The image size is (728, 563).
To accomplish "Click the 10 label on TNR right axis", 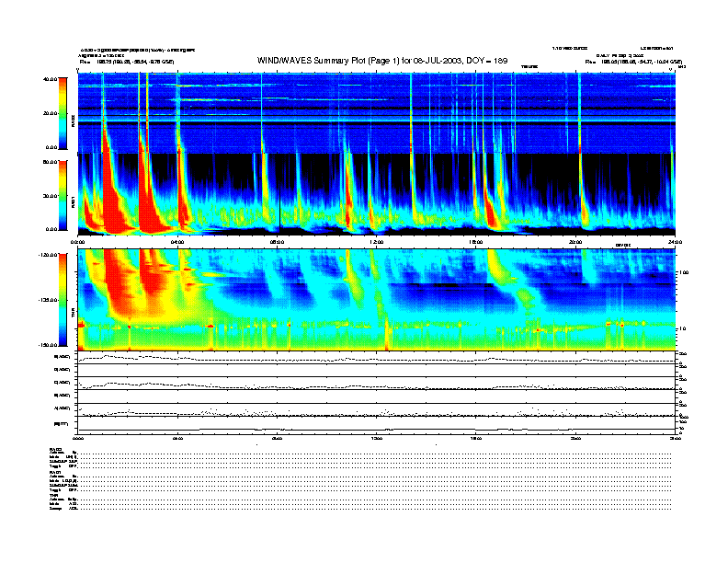I will [681, 328].
